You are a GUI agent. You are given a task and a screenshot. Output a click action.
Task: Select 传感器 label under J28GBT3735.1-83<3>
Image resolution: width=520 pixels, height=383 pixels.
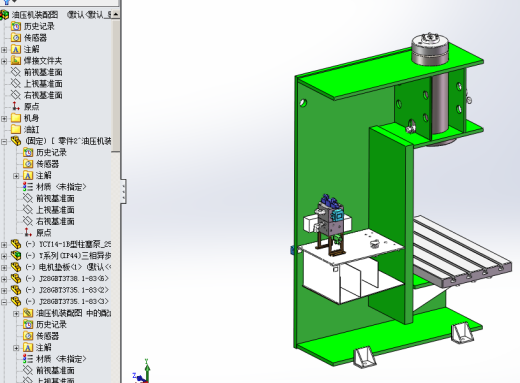point(47,336)
